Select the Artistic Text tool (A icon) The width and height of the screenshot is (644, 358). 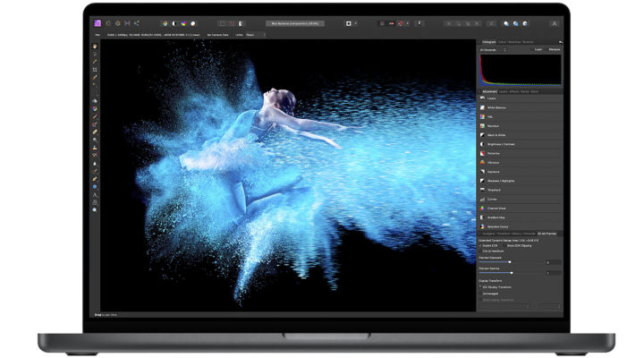tap(95, 194)
